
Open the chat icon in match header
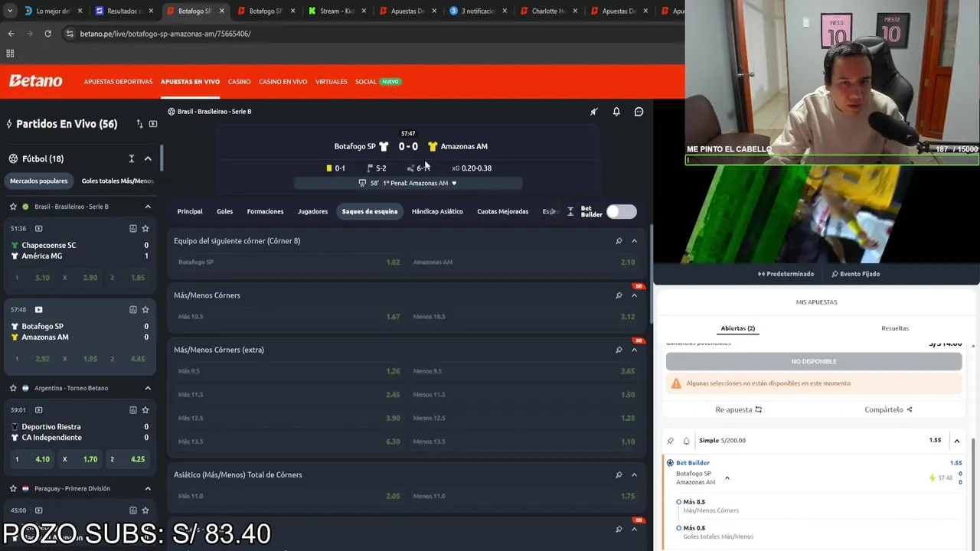pyautogui.click(x=639, y=112)
